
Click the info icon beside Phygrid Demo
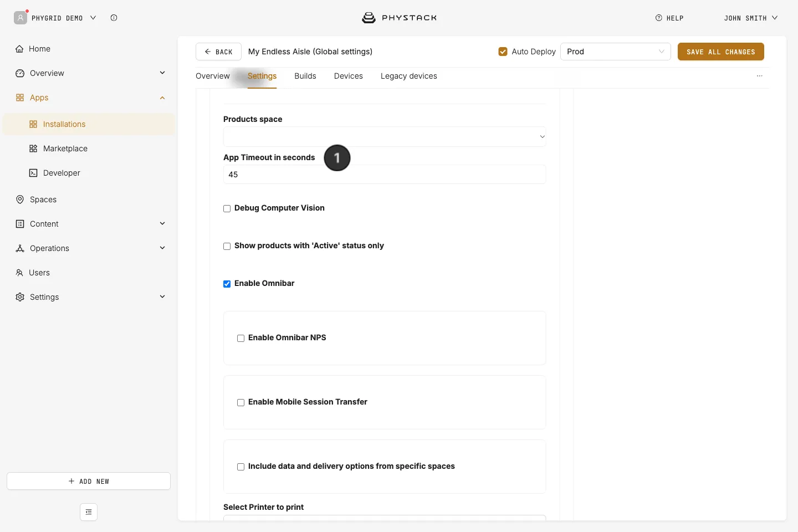click(114, 18)
